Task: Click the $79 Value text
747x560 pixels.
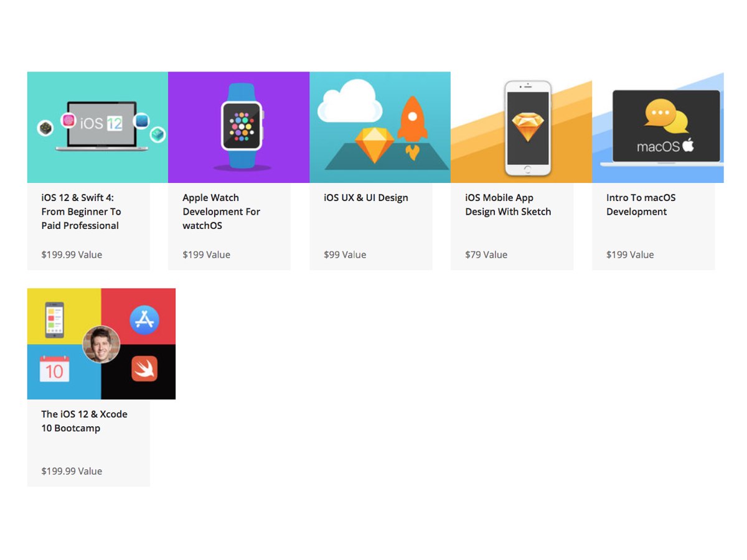Action: pyautogui.click(x=486, y=254)
